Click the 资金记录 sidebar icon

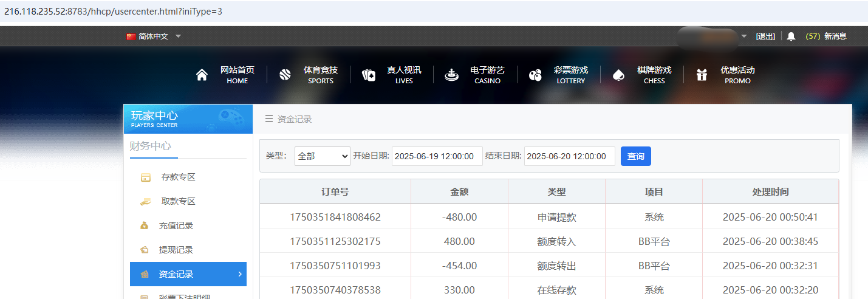click(x=145, y=274)
